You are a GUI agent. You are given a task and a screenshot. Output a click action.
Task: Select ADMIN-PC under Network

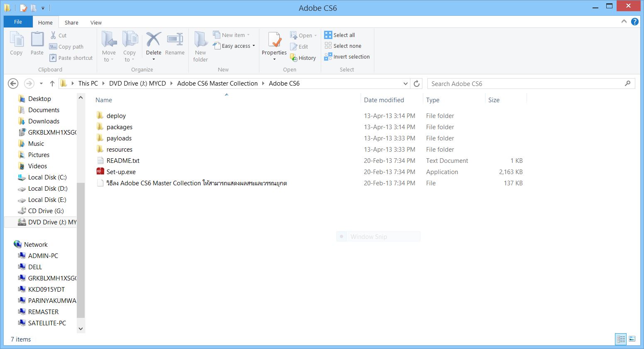pos(43,256)
